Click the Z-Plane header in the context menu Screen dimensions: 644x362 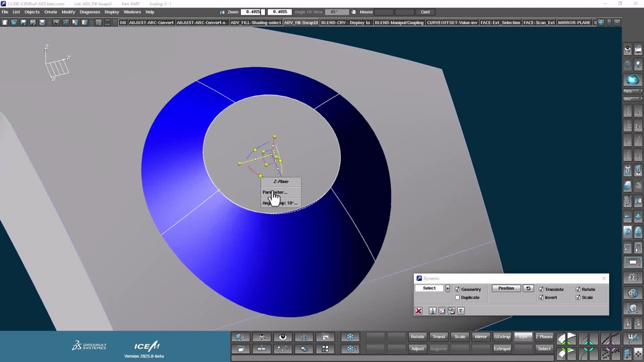click(281, 182)
